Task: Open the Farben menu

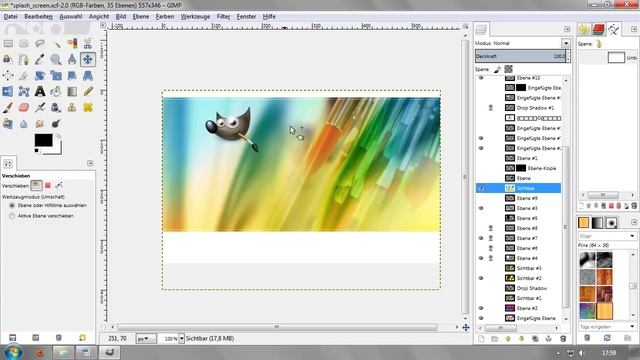Action: (165, 16)
